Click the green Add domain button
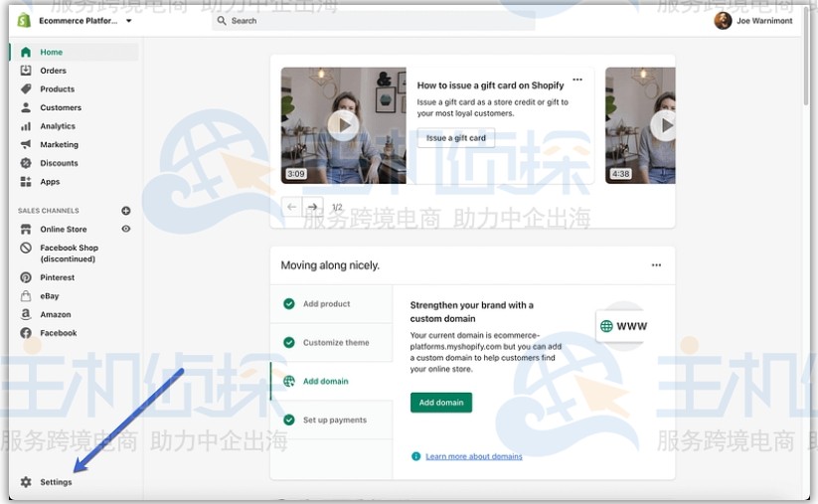The image size is (818, 504). [441, 403]
